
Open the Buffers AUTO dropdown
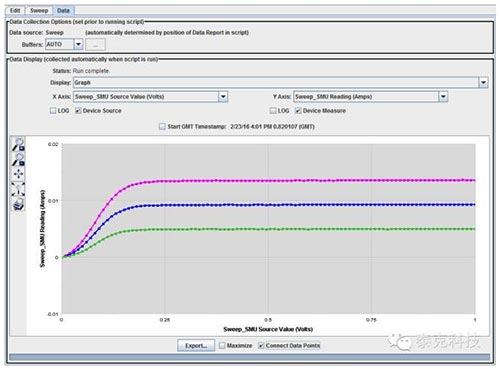tap(78, 44)
